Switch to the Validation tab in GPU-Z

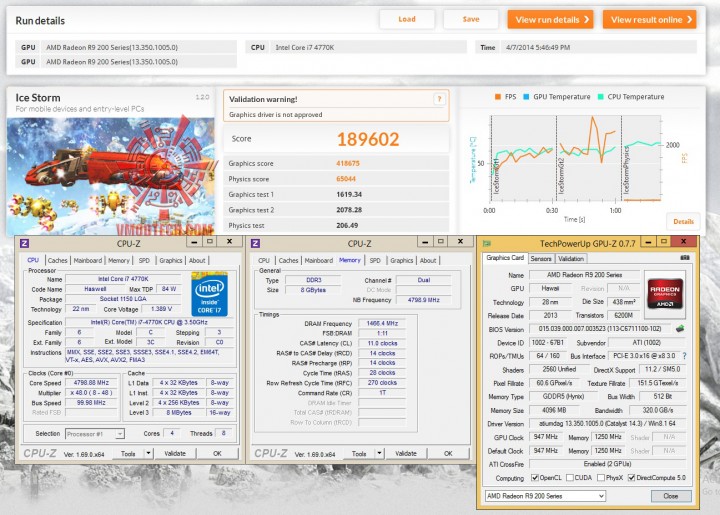pos(571,258)
